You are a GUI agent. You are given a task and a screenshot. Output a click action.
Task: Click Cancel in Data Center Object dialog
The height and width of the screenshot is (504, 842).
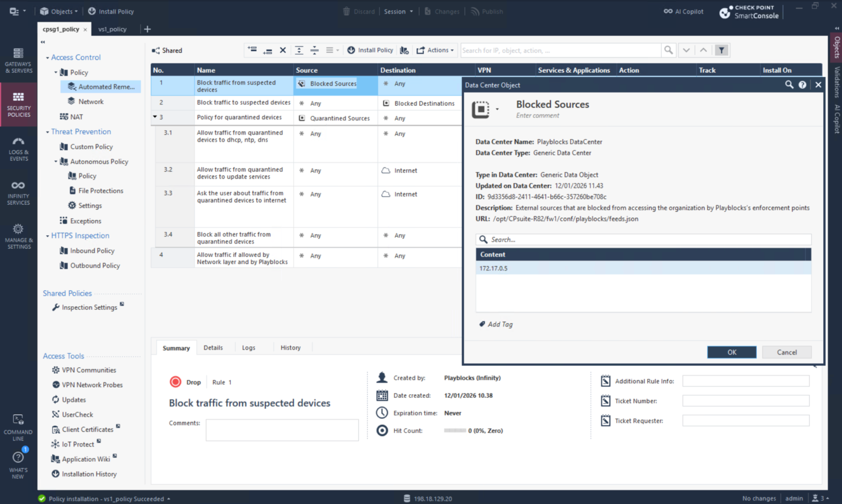[786, 352]
